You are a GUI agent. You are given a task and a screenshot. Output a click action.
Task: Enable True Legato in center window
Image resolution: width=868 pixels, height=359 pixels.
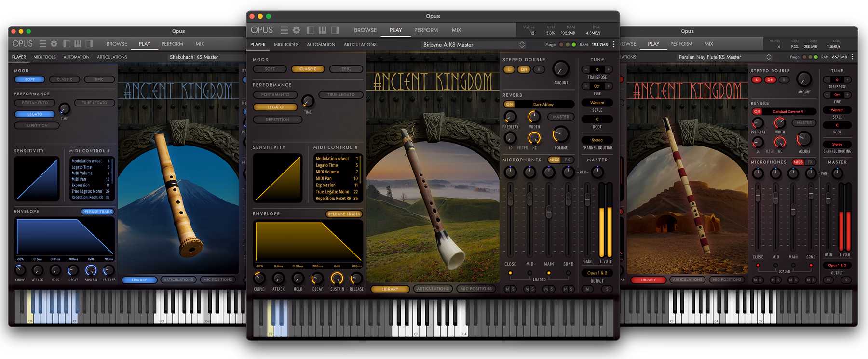coord(340,94)
